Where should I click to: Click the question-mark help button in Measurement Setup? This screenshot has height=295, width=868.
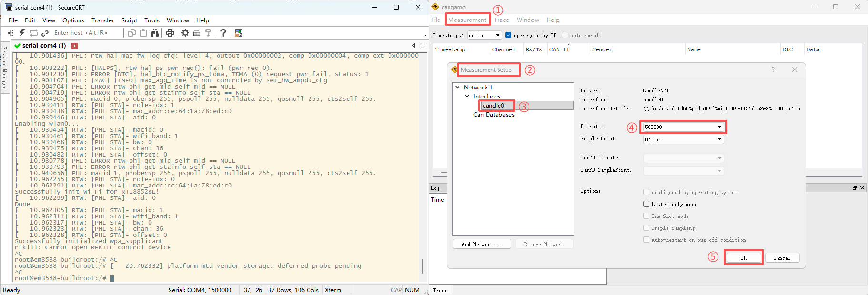pos(773,69)
